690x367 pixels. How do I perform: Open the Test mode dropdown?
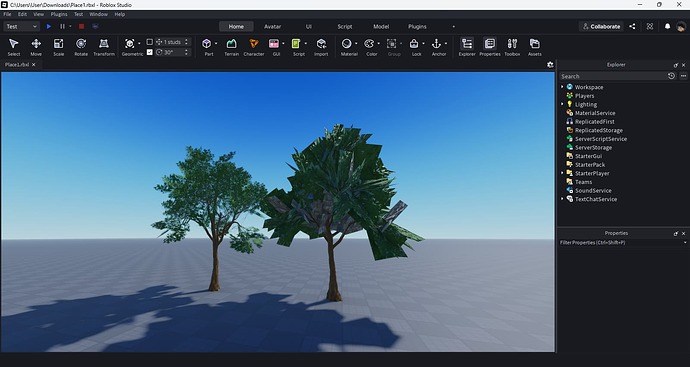22,26
